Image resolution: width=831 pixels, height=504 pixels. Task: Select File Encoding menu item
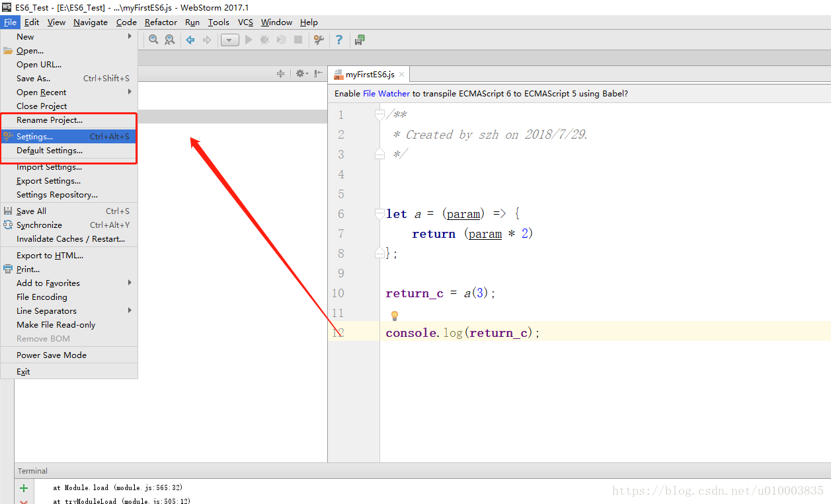point(69,297)
